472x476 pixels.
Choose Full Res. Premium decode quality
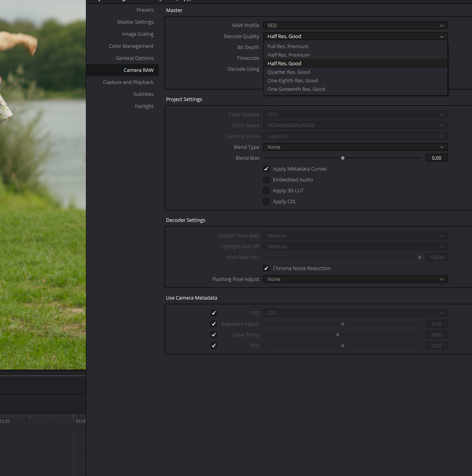click(x=355, y=46)
